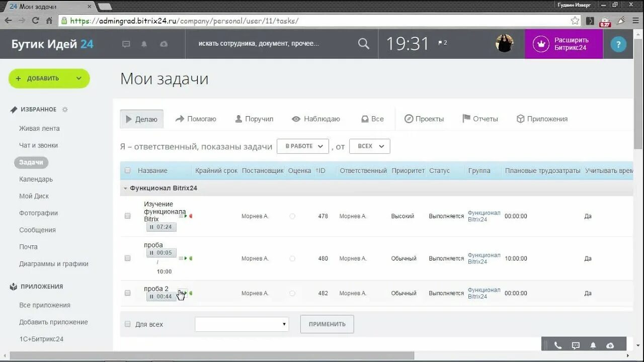
Task: Check the box for Изучение функционала Bitrix task
Action: pyautogui.click(x=127, y=216)
